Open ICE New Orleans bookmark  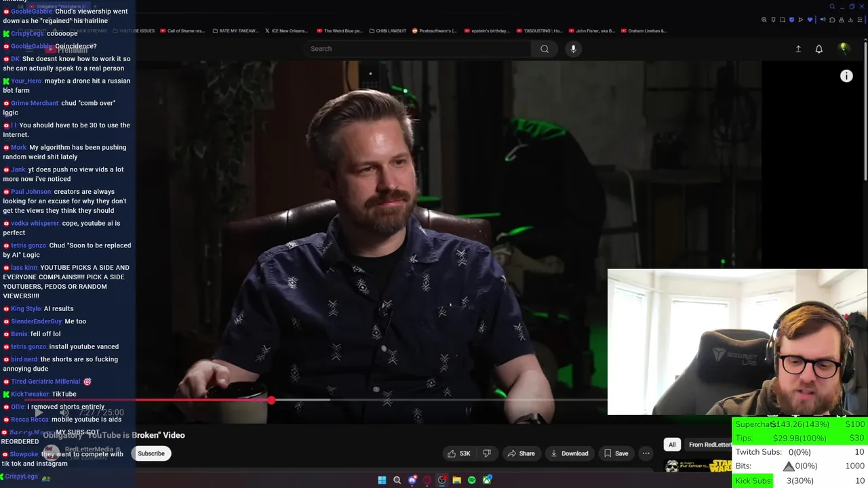287,30
